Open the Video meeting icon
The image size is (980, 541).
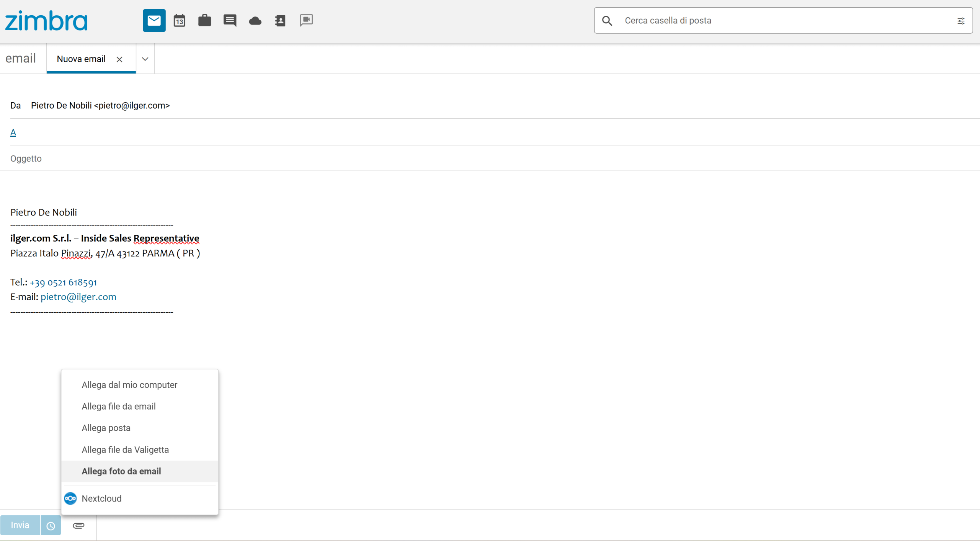point(306,20)
